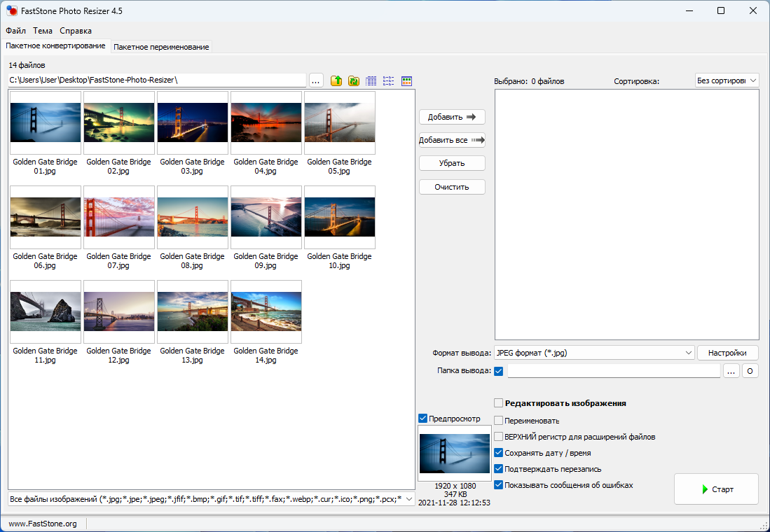Toggle the Предпросмотр checkbox
770x532 pixels.
click(x=422, y=419)
